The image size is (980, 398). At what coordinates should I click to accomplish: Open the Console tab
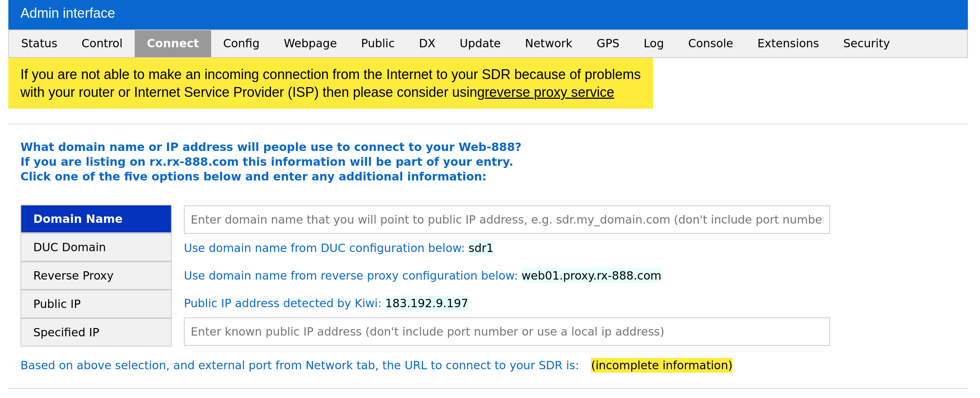[x=710, y=44]
